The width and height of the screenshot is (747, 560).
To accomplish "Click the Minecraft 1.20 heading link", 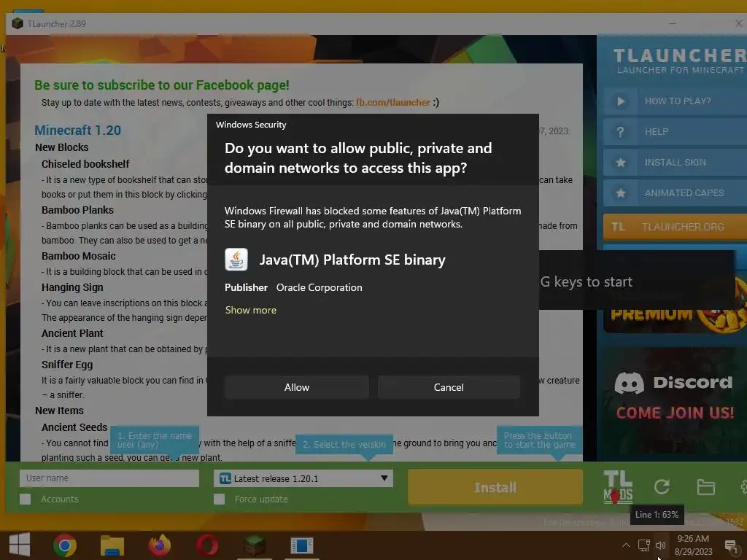I will [x=77, y=130].
